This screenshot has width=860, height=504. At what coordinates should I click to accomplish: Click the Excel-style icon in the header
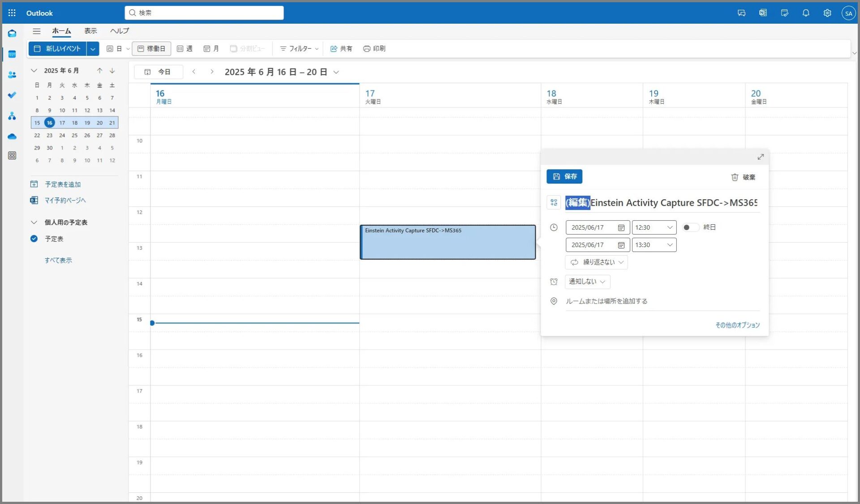[763, 13]
